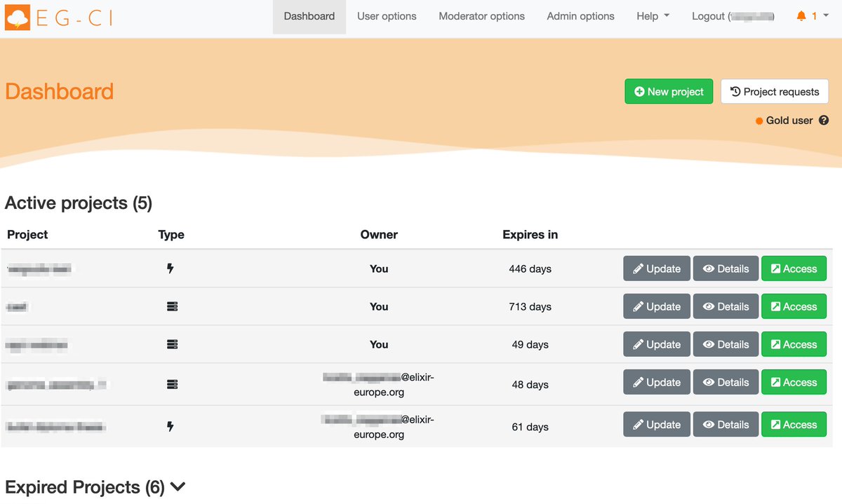
Task: View Details of project expiring in 713 days
Action: coord(726,306)
